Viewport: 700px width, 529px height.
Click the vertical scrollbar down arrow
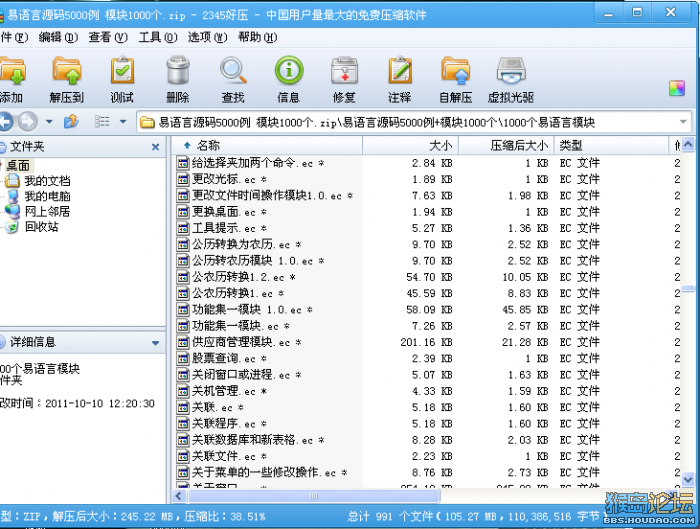[x=688, y=479]
